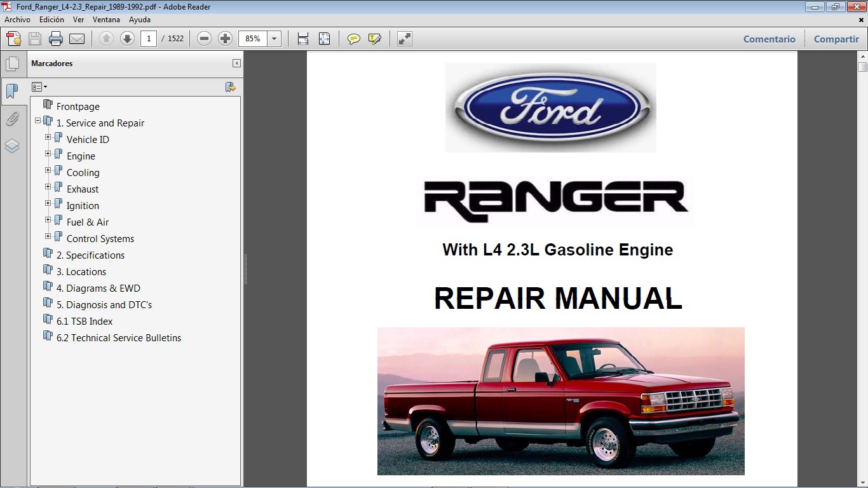Click the Save file icon
This screenshot has width=868, height=488.
(x=34, y=39)
